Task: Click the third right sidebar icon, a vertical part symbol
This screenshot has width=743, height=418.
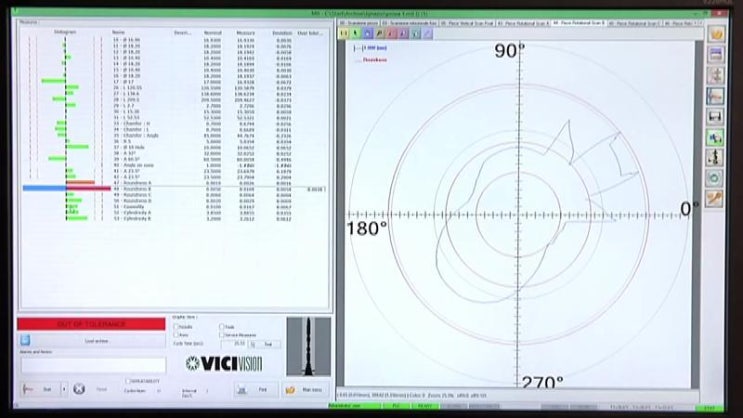Action: click(x=716, y=75)
